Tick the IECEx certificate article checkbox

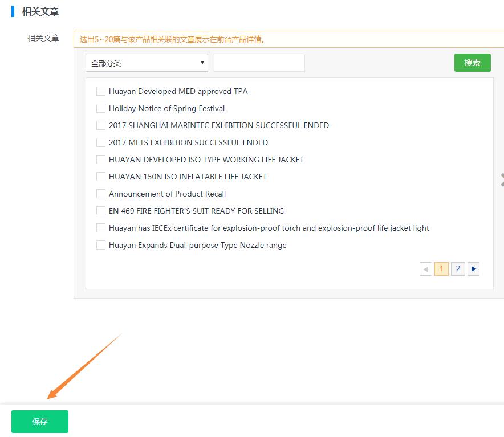[101, 228]
